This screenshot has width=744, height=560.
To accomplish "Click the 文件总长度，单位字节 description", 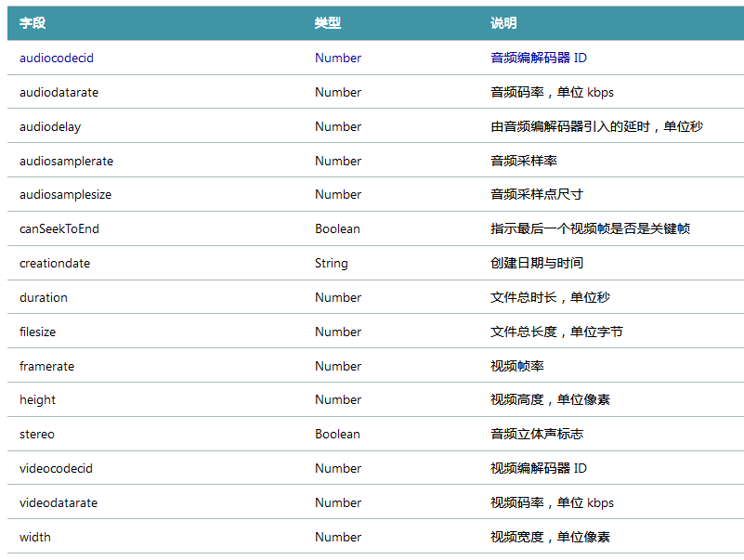I will (556, 332).
